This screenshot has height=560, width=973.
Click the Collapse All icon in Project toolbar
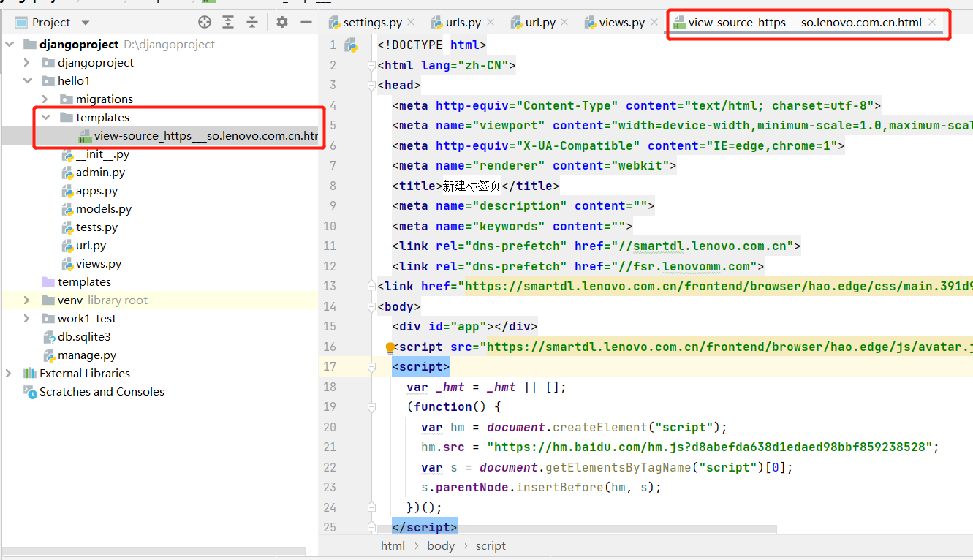pyautogui.click(x=252, y=22)
